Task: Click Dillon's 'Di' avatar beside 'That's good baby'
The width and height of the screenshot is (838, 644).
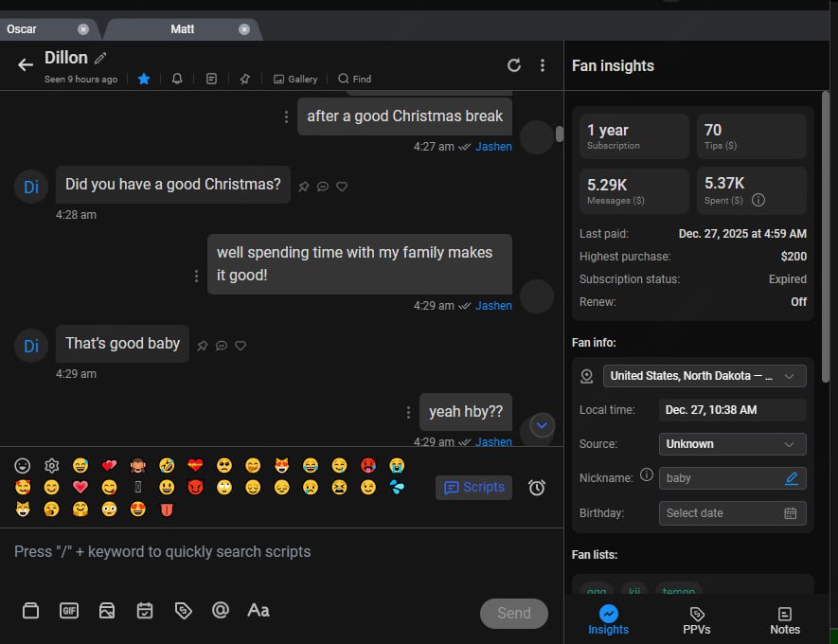Action: tap(31, 346)
